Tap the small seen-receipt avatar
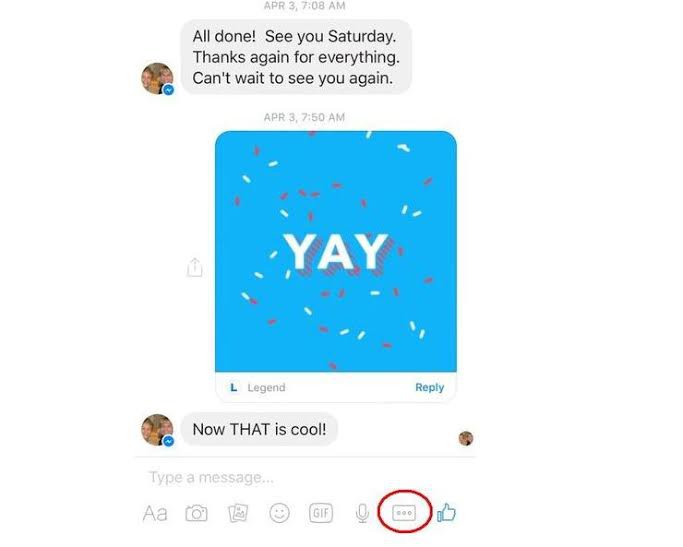 pyautogui.click(x=466, y=438)
